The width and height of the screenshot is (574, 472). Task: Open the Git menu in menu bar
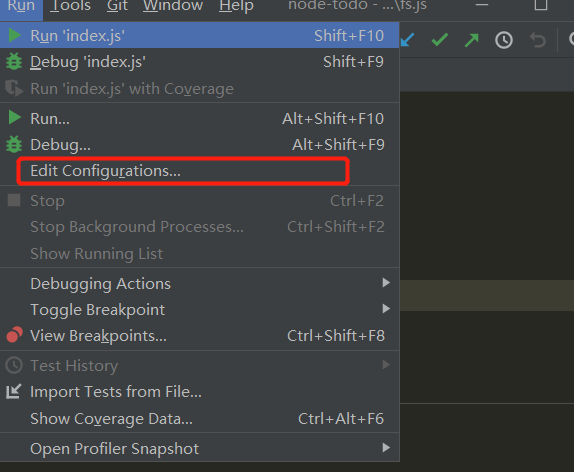[x=118, y=5]
